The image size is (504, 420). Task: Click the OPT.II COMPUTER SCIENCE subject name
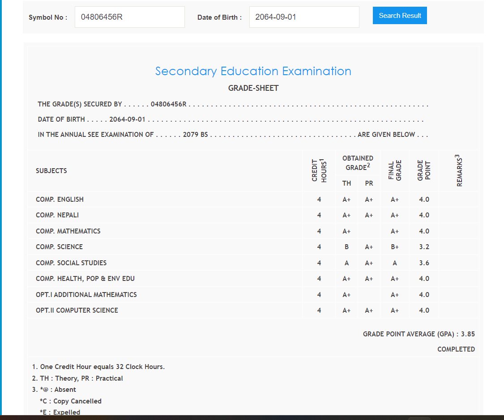pyautogui.click(x=77, y=310)
